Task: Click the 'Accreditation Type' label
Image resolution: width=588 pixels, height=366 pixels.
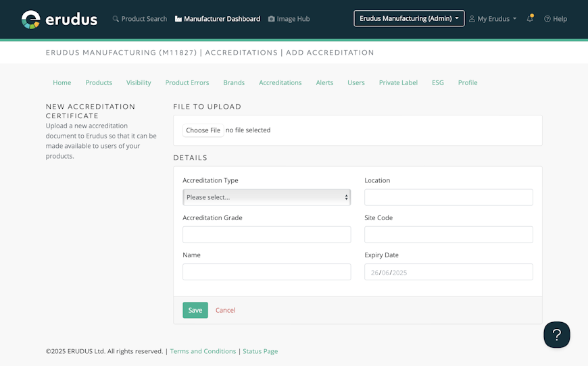Action: (210, 180)
